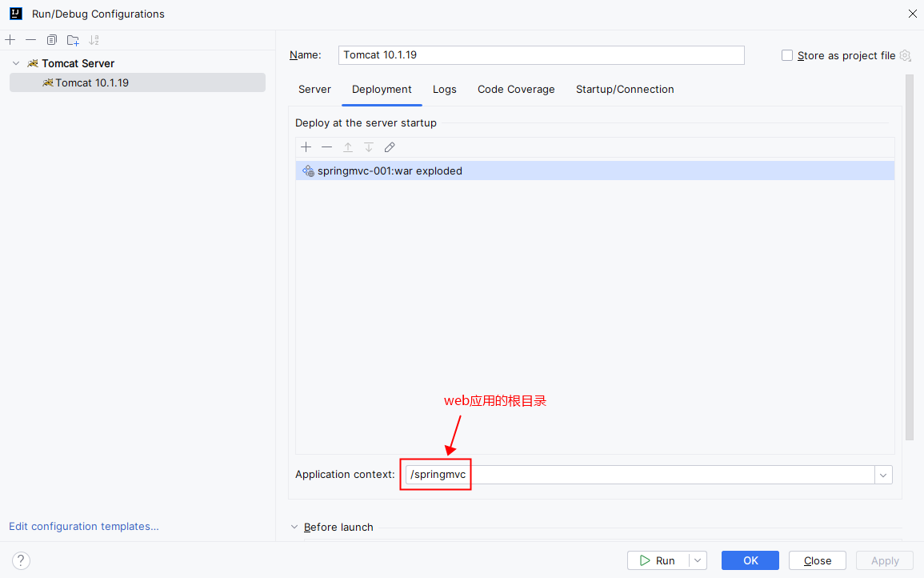Viewport: 924px width, 578px height.
Task: Open the Application context dropdown
Action: pos(882,475)
